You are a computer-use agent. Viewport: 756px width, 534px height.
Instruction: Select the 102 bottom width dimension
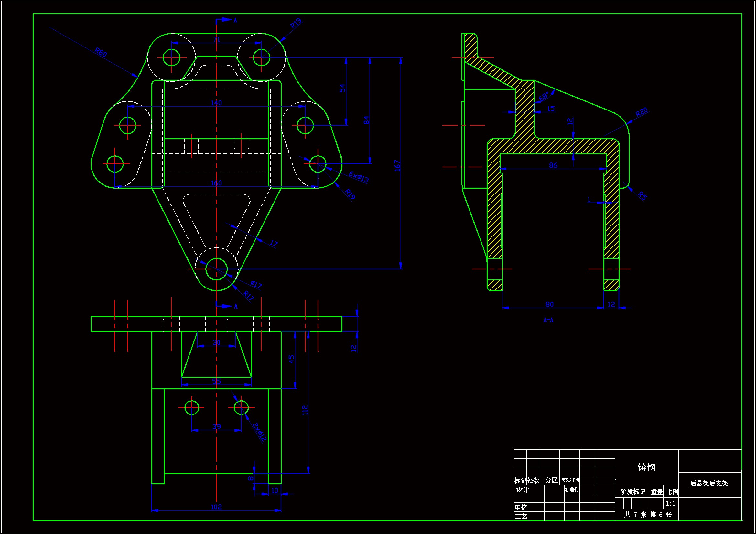pyautogui.click(x=216, y=507)
